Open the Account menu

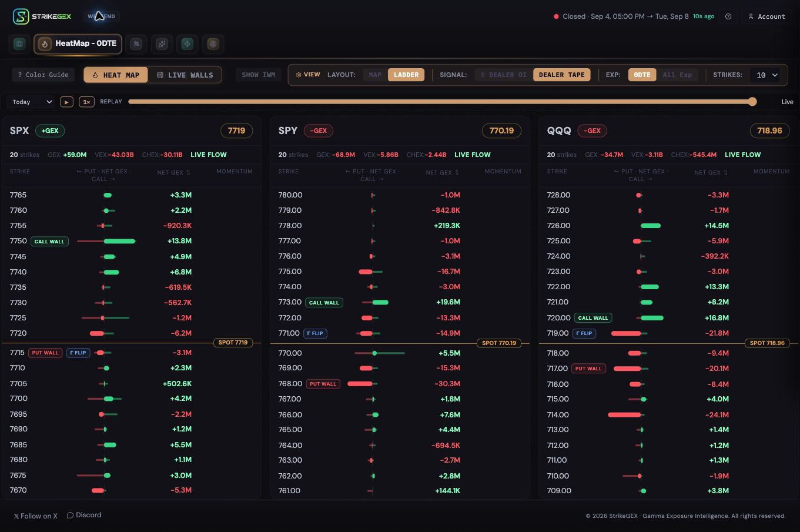click(766, 16)
